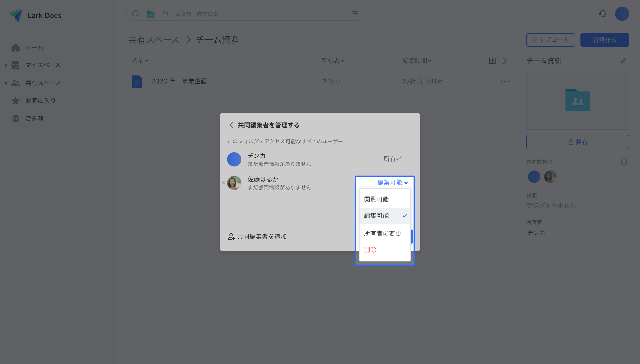Click the blue owner avatar in the 共同編集者 side panel
The width and height of the screenshot is (640, 364).
coord(534,176)
